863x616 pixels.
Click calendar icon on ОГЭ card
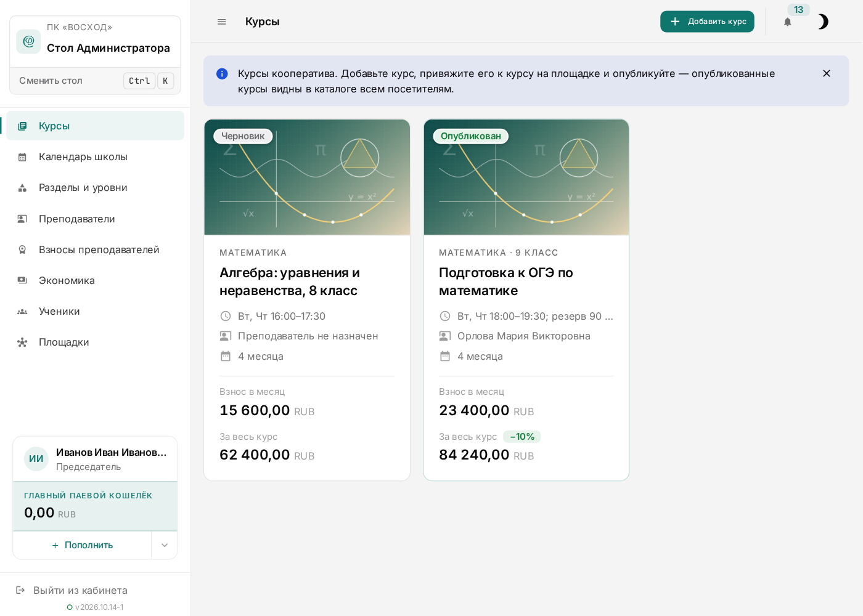click(x=445, y=356)
